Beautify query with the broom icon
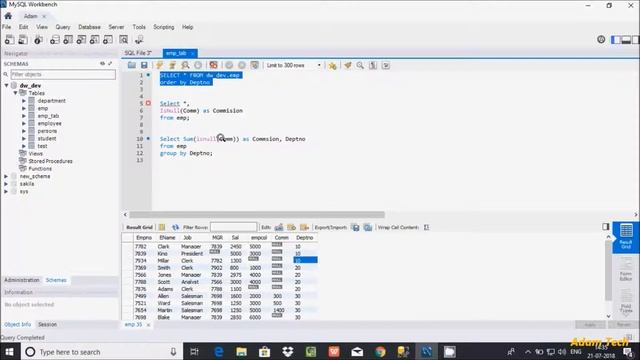The image size is (640, 360). click(x=347, y=65)
